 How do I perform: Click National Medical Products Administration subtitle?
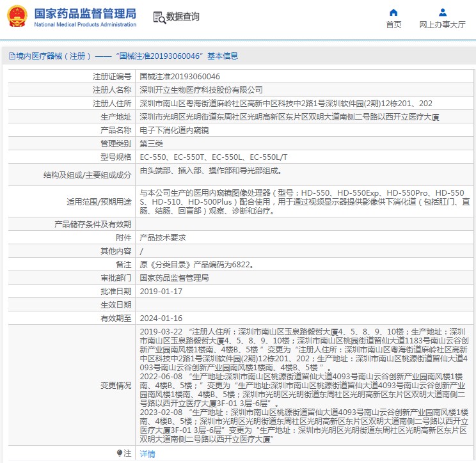tap(85, 24)
